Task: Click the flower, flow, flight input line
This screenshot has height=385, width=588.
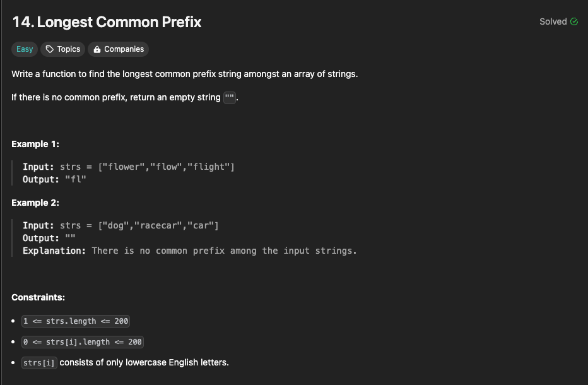Action: tap(128, 167)
